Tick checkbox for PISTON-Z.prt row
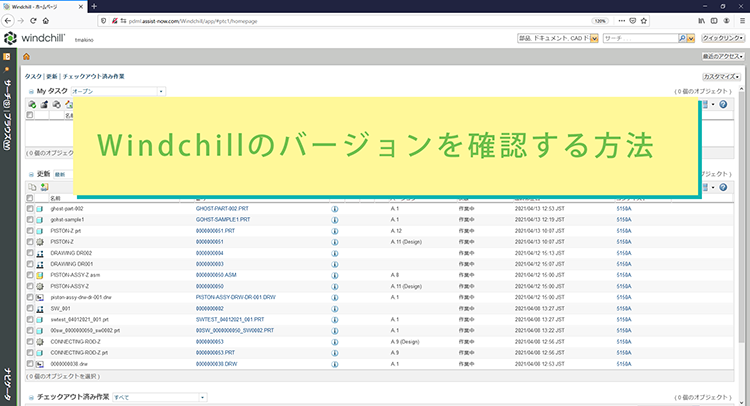The image size is (750, 406). pos(30,230)
